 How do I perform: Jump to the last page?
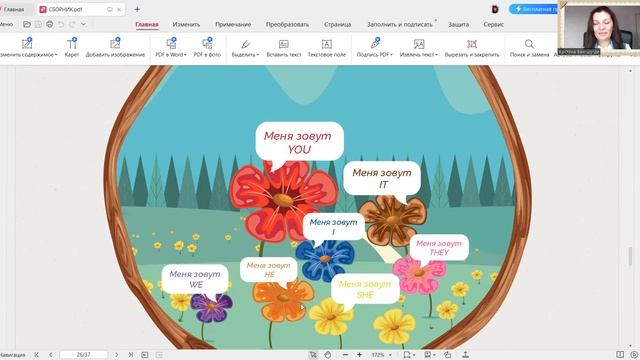(131, 355)
